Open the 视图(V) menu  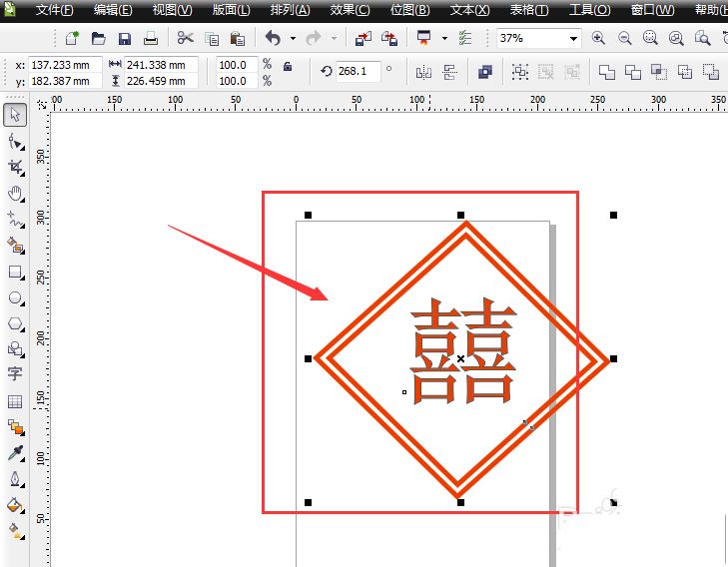172,10
